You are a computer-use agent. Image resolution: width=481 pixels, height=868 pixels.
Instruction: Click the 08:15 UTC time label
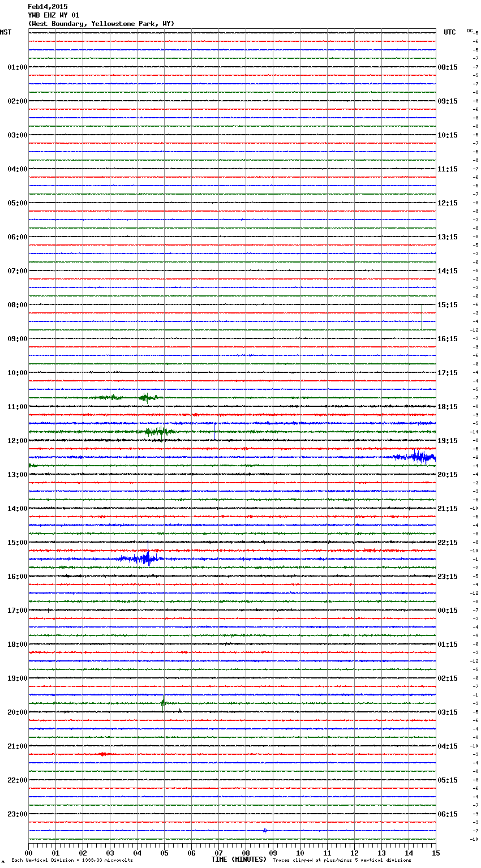448,67
